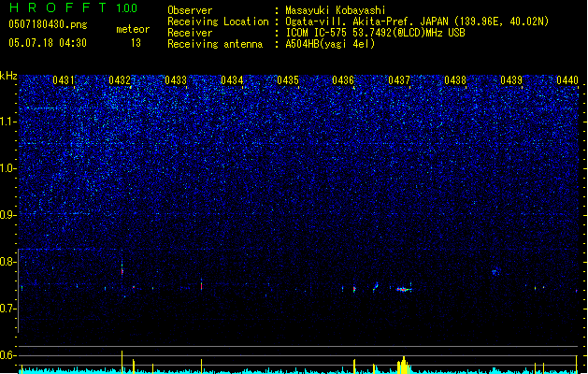Screen dimensions: 588x374
Task: Click the 0439 time marker
Action: click(x=511, y=80)
